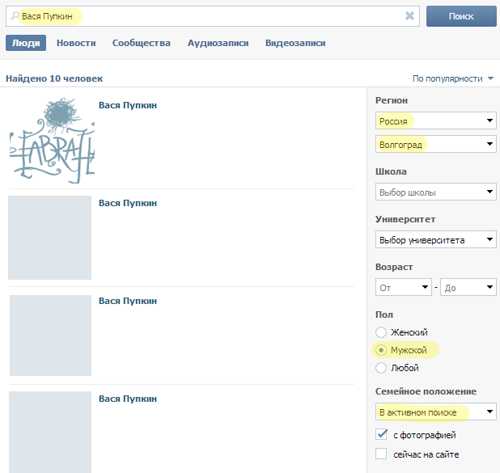Open the Выбор университета dropdown

pos(436,240)
